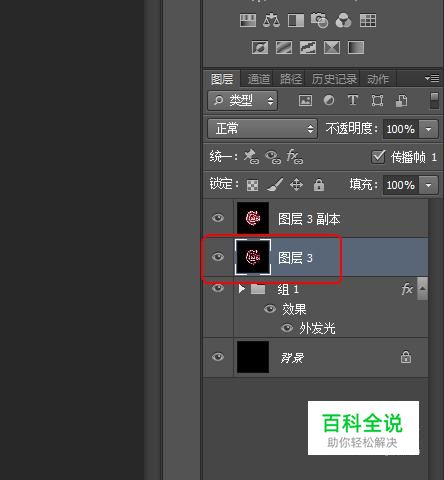Screen dimensions: 444x480
Task: Add a Channel Mixer adjustment
Action: [344, 20]
